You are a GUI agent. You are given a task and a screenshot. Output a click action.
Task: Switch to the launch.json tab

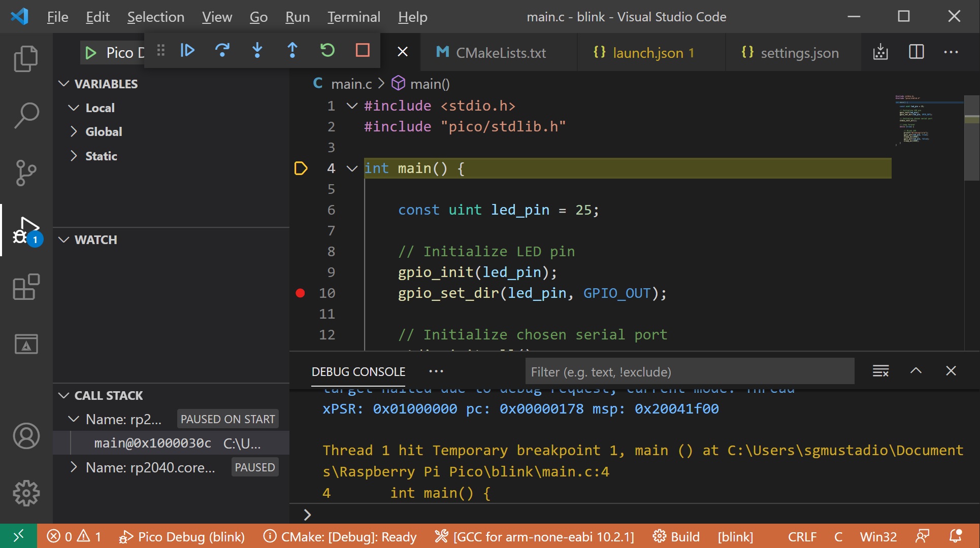(x=647, y=53)
